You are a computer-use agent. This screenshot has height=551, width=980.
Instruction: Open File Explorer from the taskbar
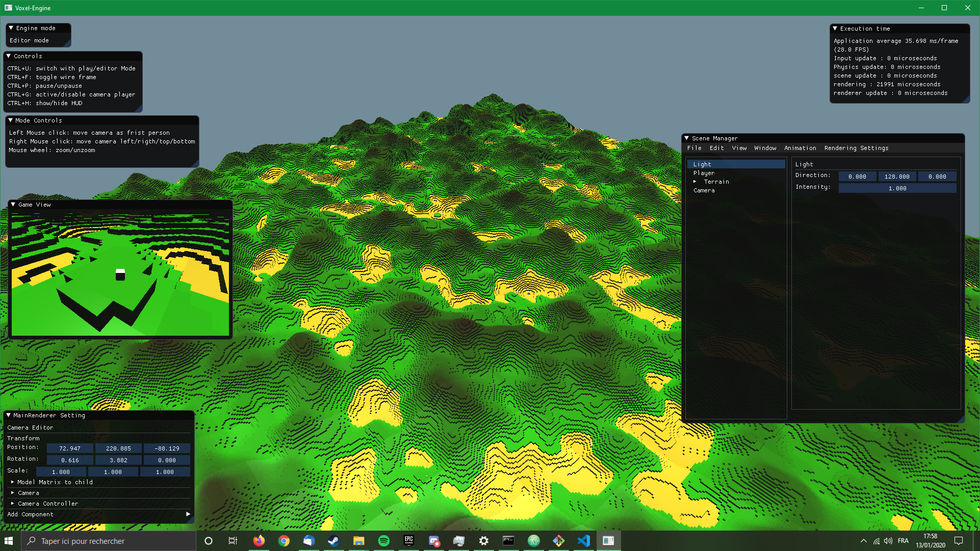(x=358, y=541)
